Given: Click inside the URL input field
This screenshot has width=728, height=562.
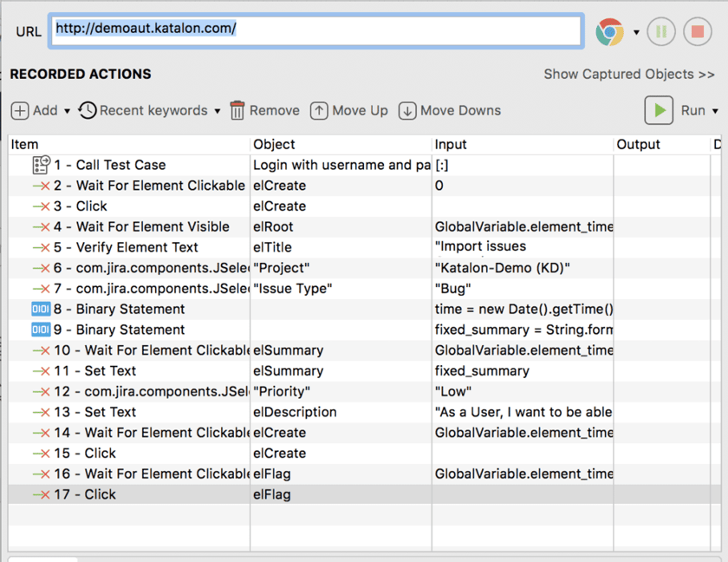Looking at the screenshot, I should click(315, 31).
